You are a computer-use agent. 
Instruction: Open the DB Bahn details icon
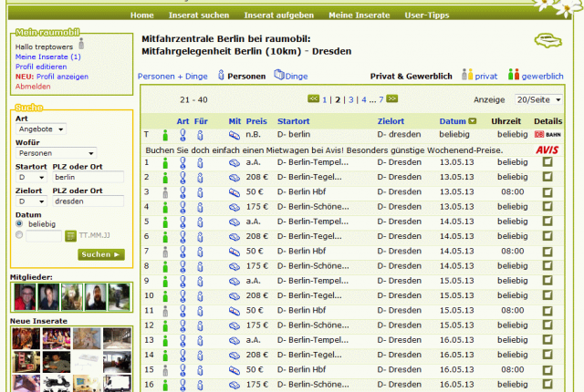[x=547, y=135]
